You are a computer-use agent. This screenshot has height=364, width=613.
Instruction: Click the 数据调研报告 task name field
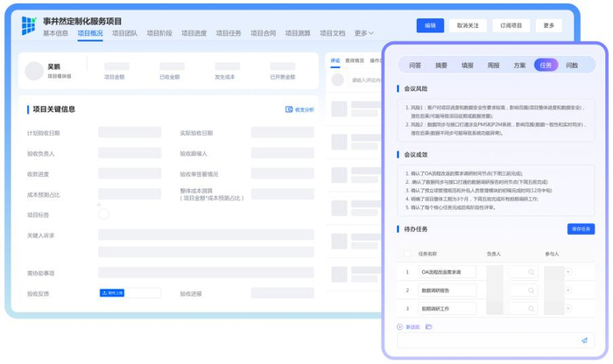(x=447, y=290)
